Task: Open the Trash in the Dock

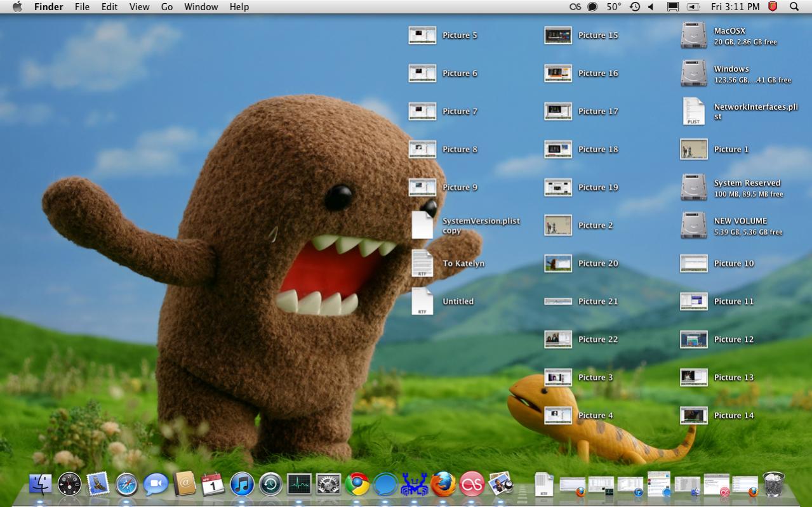Action: (x=773, y=485)
